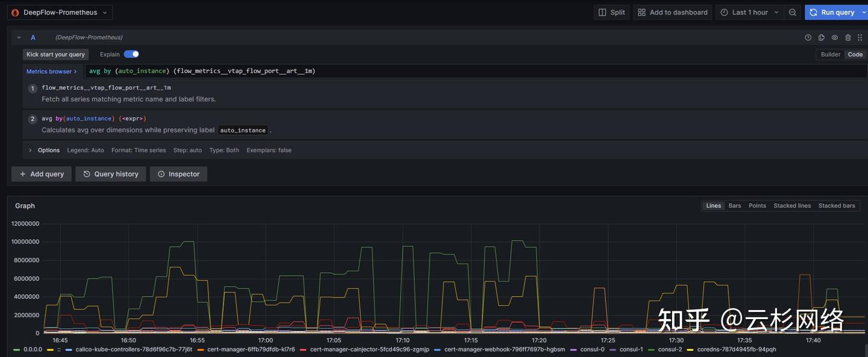Image resolution: width=868 pixels, height=357 pixels.
Task: Click the coredns-787d4945fb-94pqh legend entry
Action: pyautogui.click(x=737, y=349)
